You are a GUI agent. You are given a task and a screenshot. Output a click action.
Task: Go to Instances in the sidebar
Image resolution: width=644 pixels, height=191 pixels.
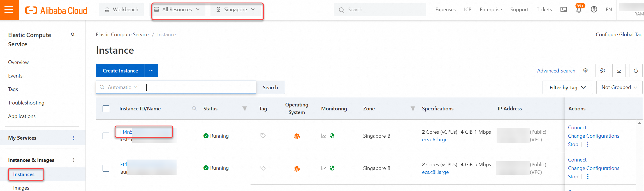[x=24, y=174]
